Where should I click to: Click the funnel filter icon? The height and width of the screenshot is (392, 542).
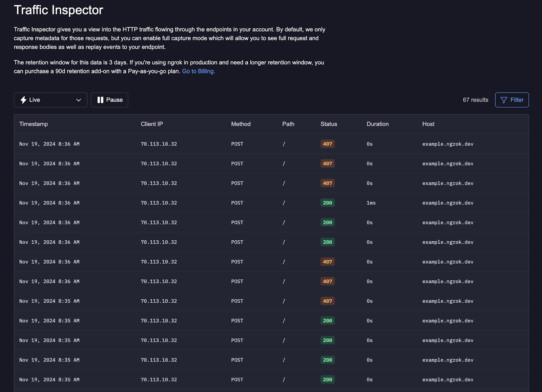pyautogui.click(x=504, y=100)
